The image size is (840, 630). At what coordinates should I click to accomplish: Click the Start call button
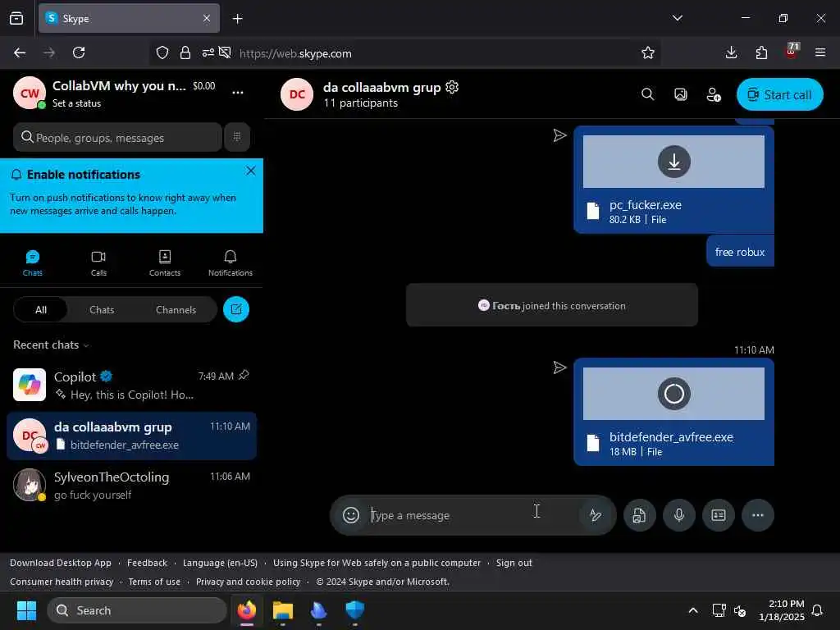780,94
